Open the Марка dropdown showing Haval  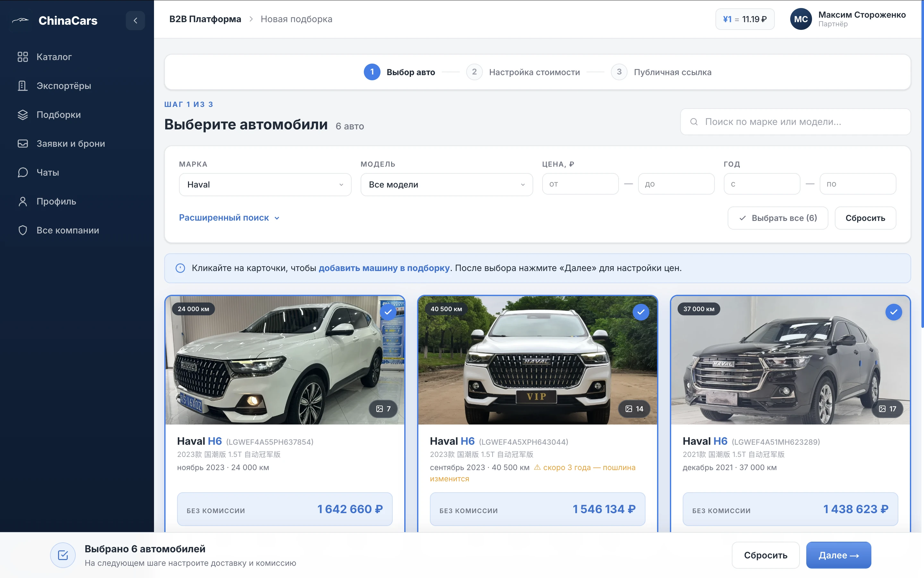pyautogui.click(x=265, y=185)
